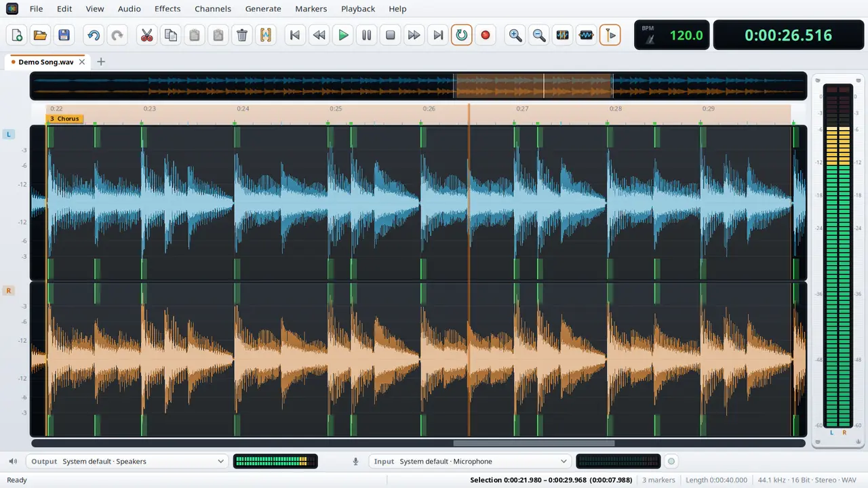Skip to the start of the track
The height and width of the screenshot is (488, 868).
point(295,35)
